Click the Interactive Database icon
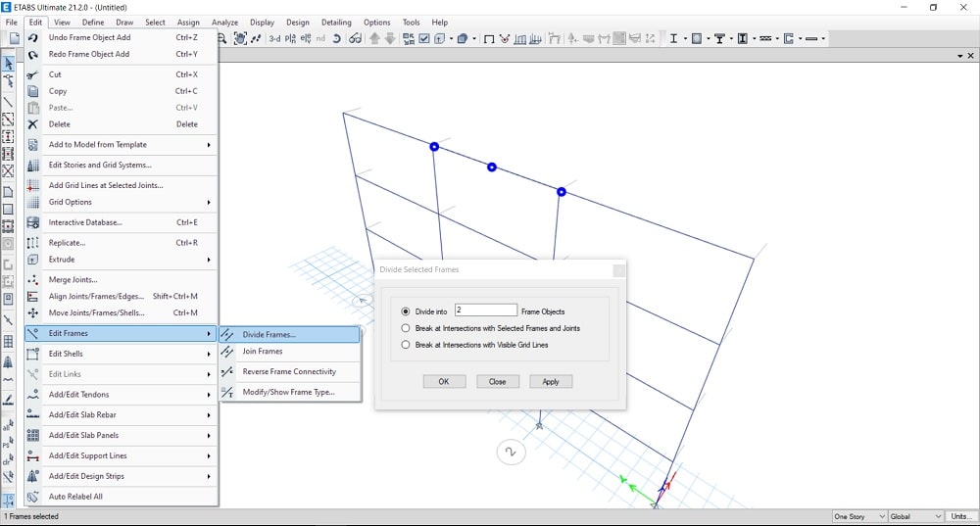The height and width of the screenshot is (526, 980). tap(33, 222)
